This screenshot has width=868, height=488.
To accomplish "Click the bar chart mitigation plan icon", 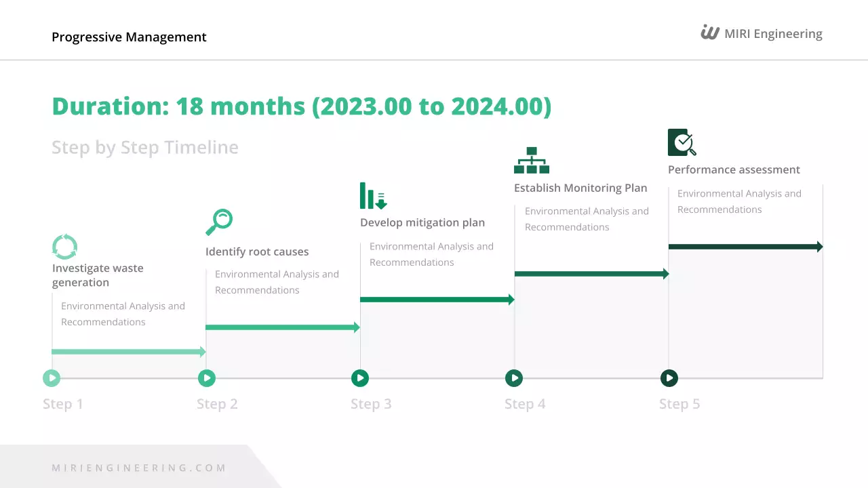I will [x=373, y=196].
